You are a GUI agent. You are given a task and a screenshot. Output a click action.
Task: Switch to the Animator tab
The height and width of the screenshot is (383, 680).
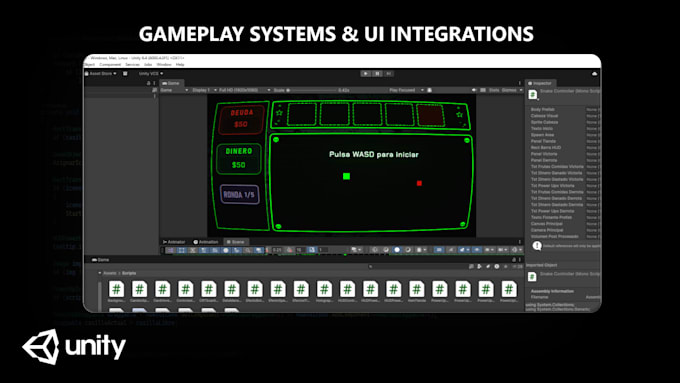pos(174,242)
